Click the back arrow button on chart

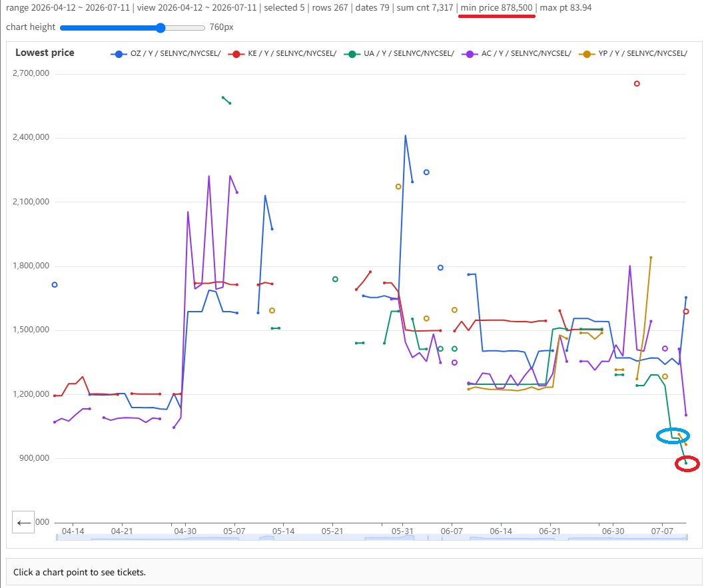tap(23, 522)
